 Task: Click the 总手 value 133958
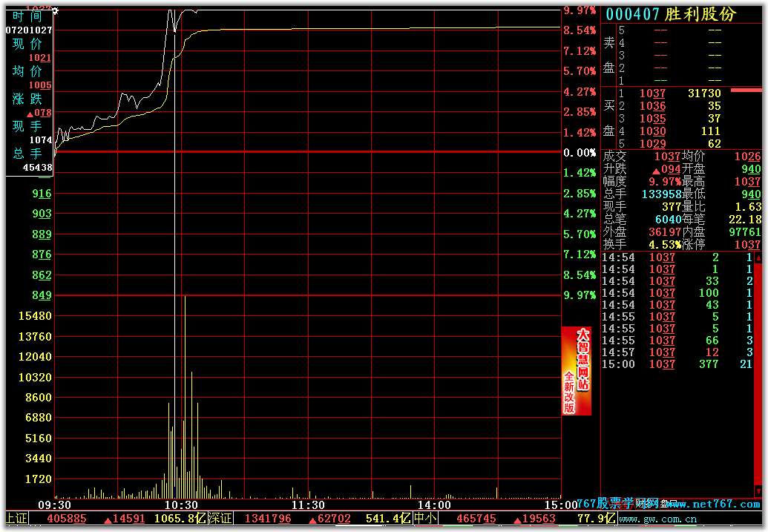662,194
